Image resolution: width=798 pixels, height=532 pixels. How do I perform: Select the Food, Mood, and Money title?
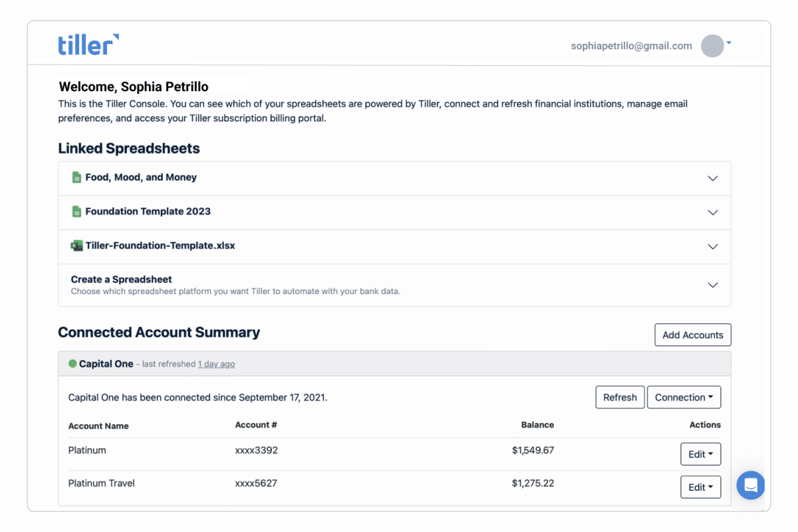click(x=141, y=178)
